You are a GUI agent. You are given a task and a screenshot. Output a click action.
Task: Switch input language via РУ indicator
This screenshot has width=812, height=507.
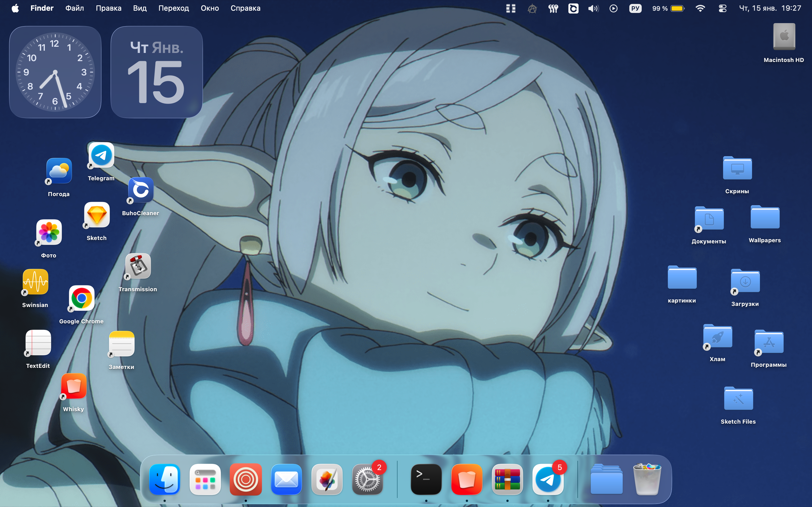coord(635,8)
